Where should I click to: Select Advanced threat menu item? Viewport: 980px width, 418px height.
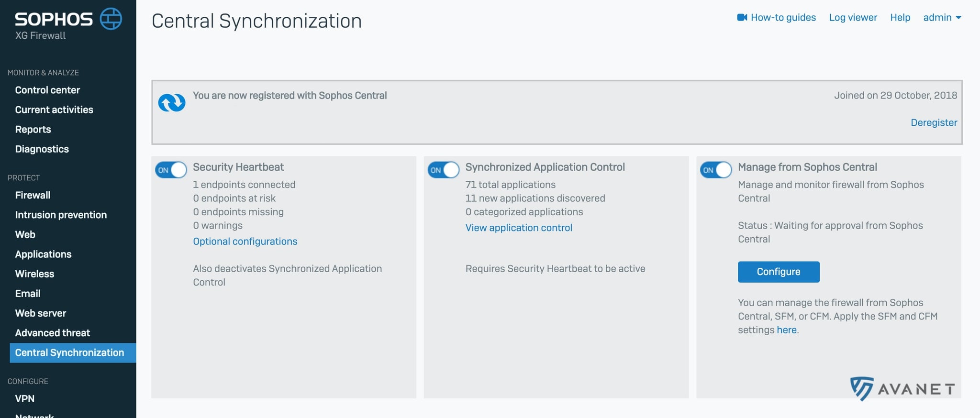coord(53,332)
